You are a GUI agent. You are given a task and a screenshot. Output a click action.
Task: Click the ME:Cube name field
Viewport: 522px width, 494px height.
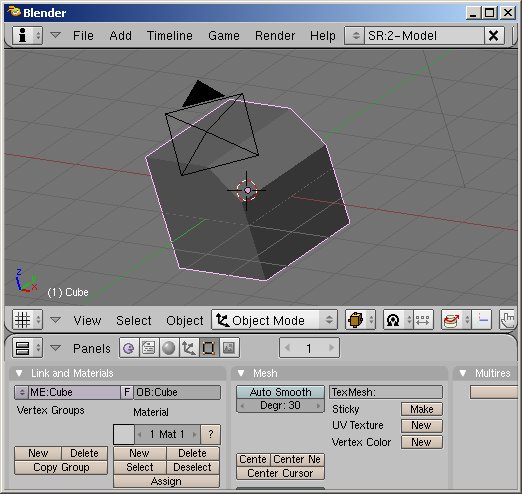pos(74,392)
